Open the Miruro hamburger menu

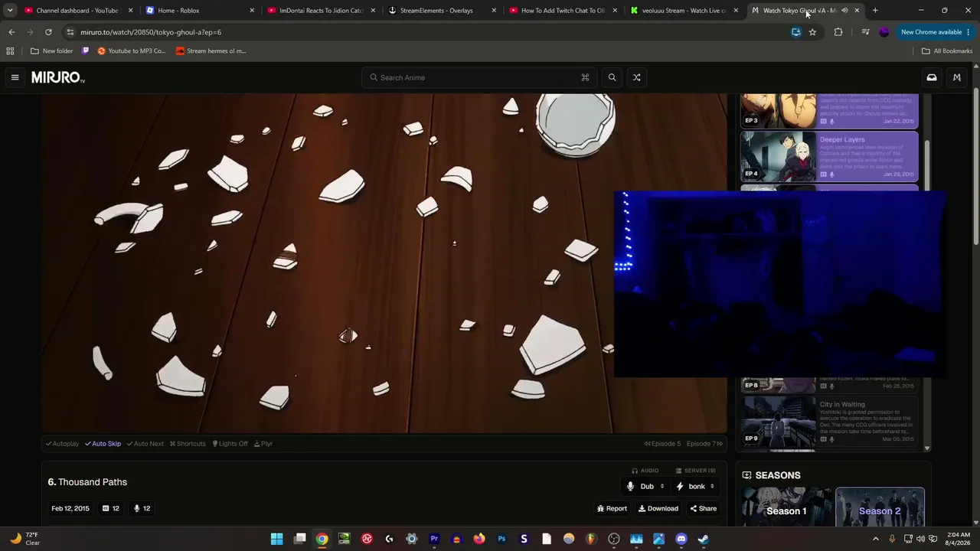(x=15, y=77)
